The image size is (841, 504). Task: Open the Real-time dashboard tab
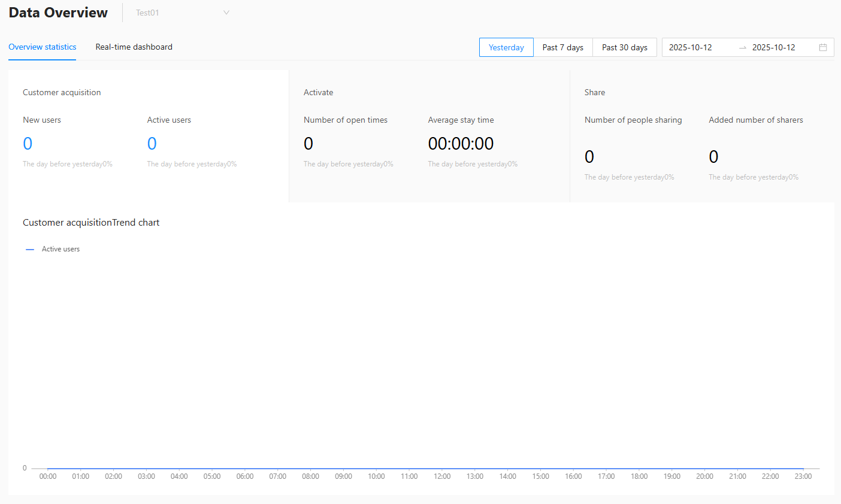[x=134, y=47]
